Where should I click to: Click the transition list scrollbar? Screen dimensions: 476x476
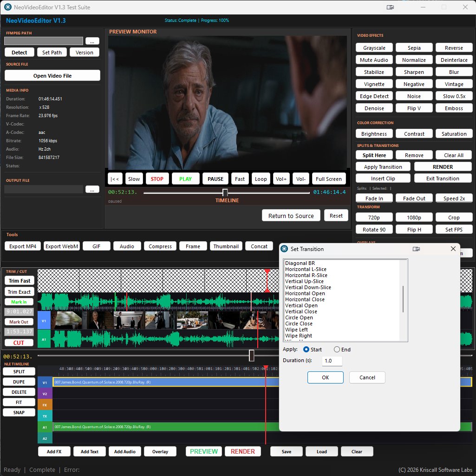(403, 299)
